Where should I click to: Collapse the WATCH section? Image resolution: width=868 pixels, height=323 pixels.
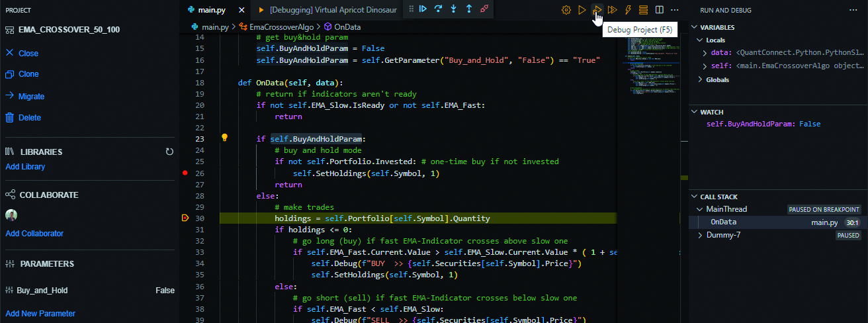tap(694, 112)
